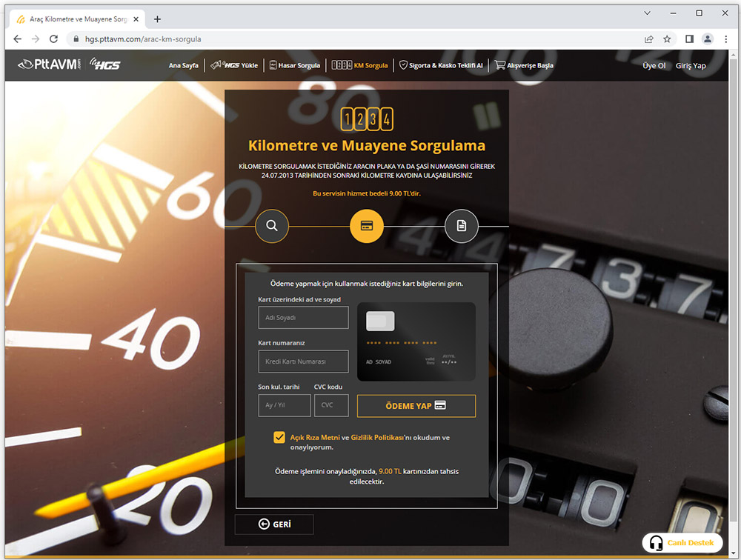Click the magnifier search step icon
This screenshot has height=560, width=741.
[272, 226]
